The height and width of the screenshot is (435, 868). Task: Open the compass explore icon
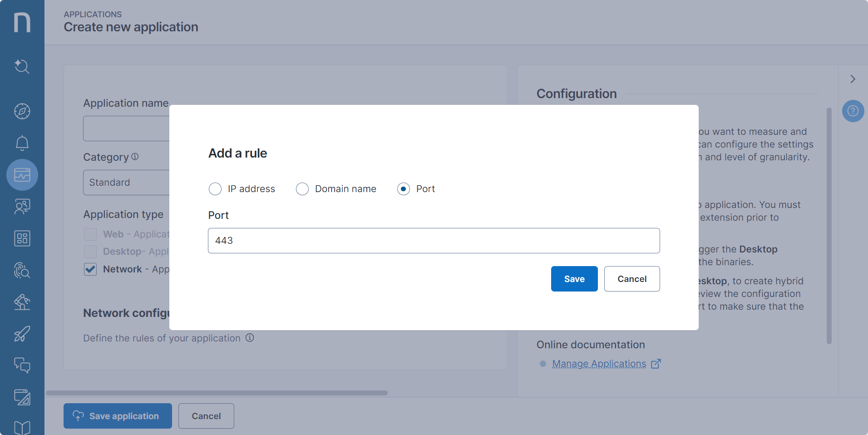tap(22, 111)
